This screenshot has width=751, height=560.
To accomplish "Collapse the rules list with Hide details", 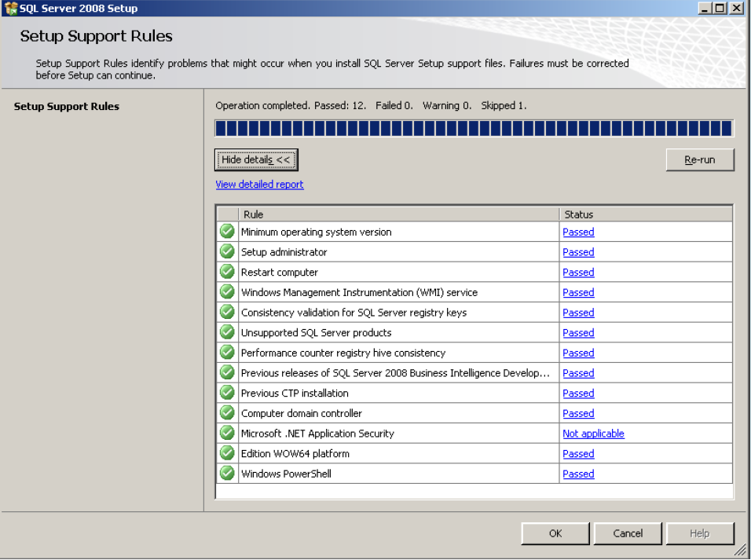I will click(x=256, y=159).
